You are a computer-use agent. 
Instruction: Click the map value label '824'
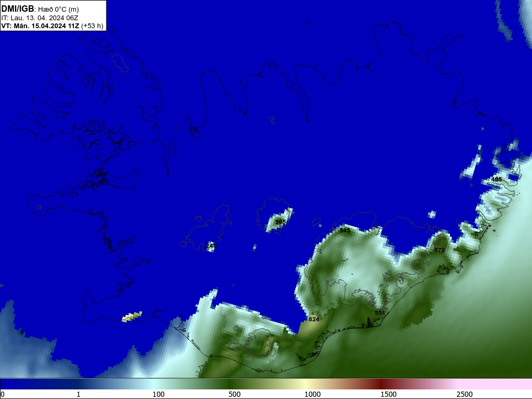314,319
